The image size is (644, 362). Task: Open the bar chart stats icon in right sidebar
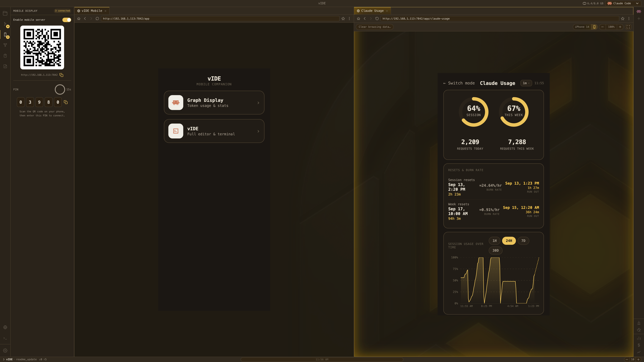639,338
